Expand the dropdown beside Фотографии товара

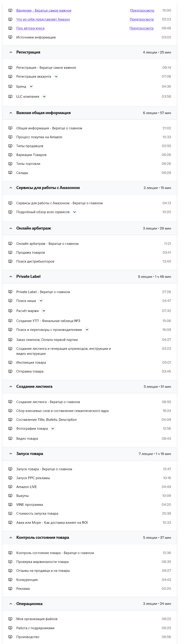53,428
